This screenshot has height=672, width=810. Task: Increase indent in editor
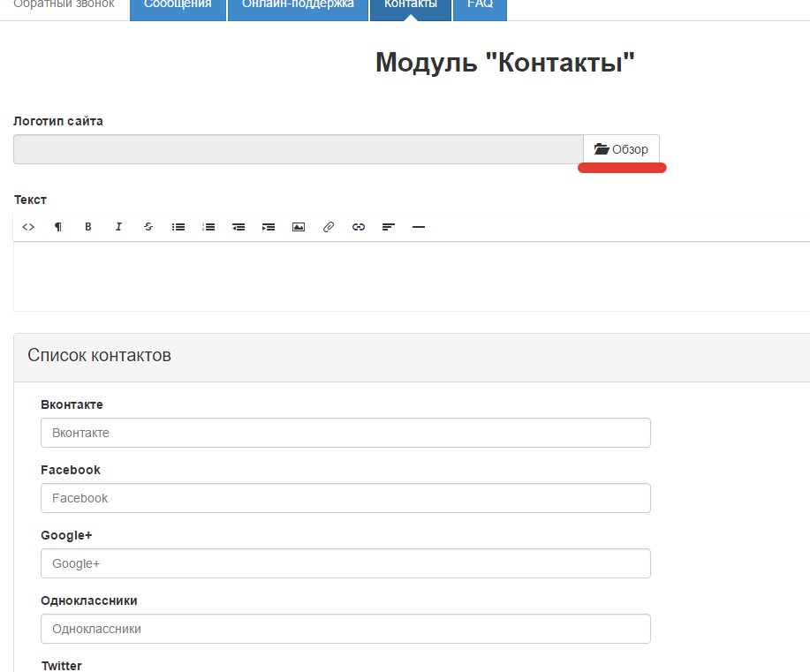269,227
